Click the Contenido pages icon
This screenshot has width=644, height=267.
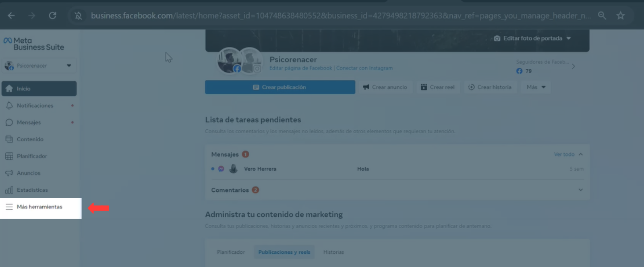[x=9, y=139]
